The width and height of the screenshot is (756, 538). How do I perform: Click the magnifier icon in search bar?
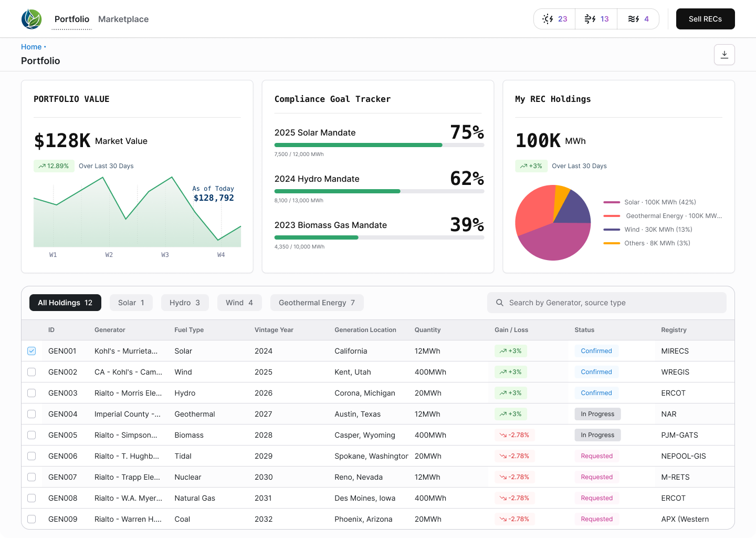click(x=500, y=303)
